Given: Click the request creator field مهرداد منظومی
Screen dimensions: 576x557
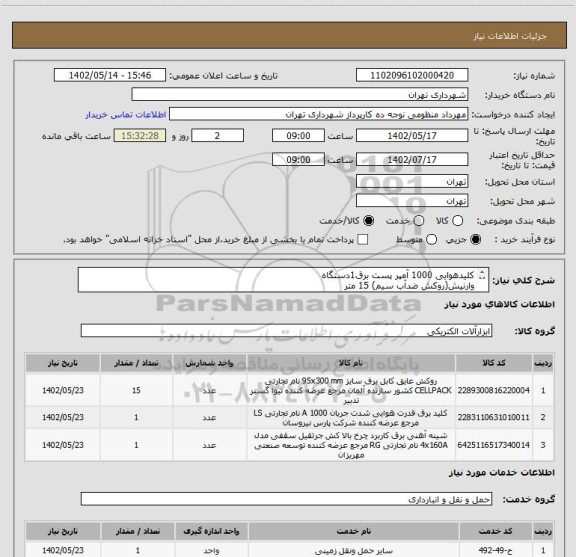Looking at the screenshot, I should (x=318, y=114).
